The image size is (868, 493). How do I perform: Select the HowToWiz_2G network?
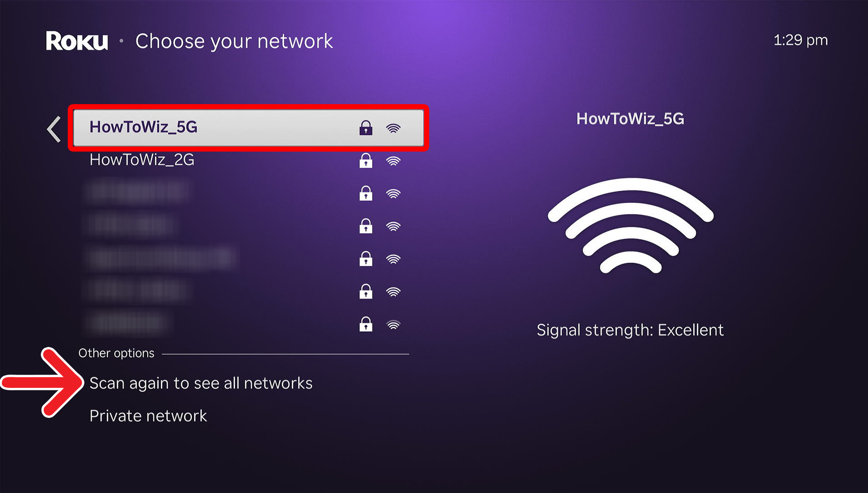pyautogui.click(x=142, y=160)
